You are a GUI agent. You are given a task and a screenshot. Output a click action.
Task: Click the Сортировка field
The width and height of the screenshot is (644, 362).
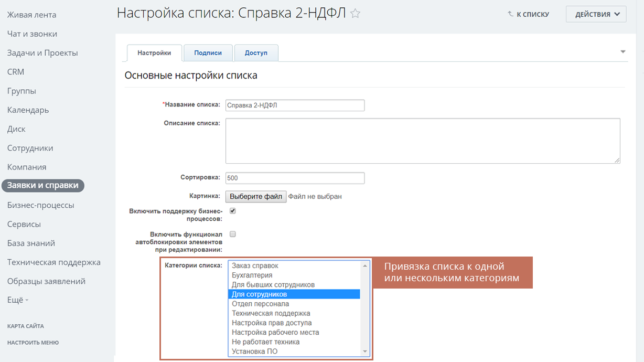295,178
